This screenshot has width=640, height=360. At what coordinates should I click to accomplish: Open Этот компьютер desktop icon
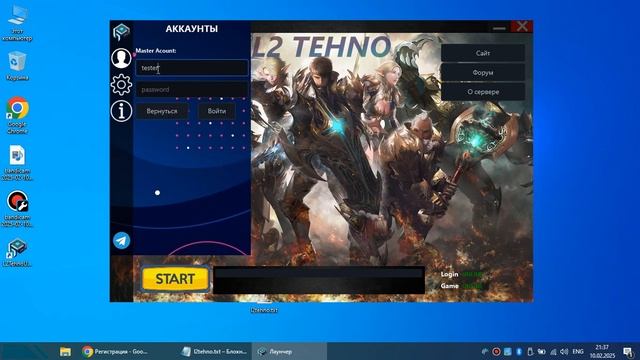[17, 24]
